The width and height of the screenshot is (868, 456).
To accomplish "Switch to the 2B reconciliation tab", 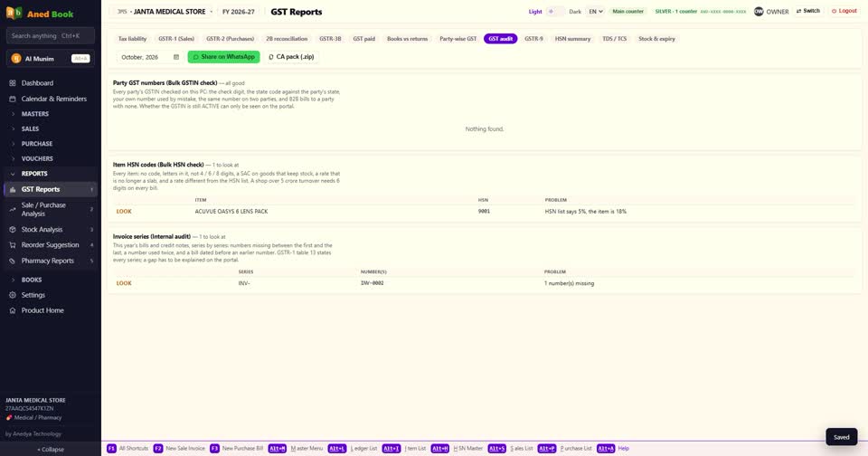I will [287, 39].
